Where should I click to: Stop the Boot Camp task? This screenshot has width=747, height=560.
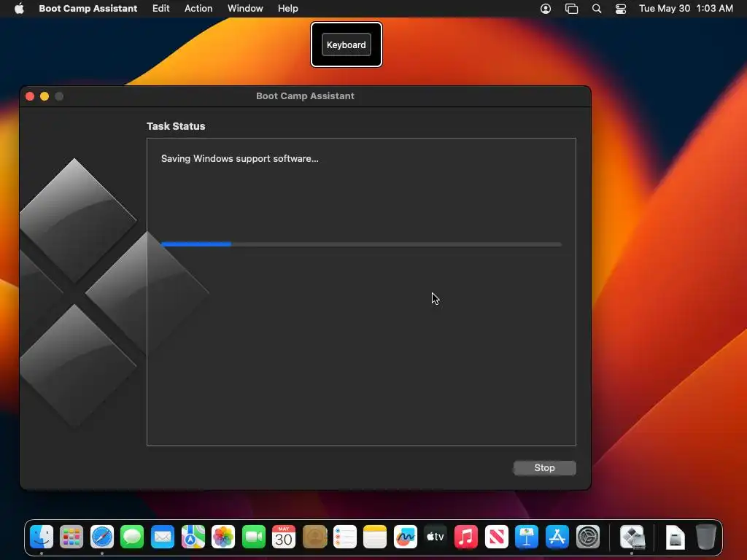point(544,467)
